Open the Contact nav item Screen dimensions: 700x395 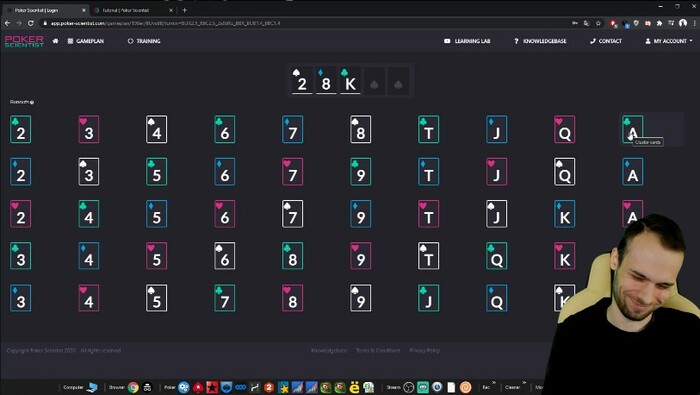606,41
